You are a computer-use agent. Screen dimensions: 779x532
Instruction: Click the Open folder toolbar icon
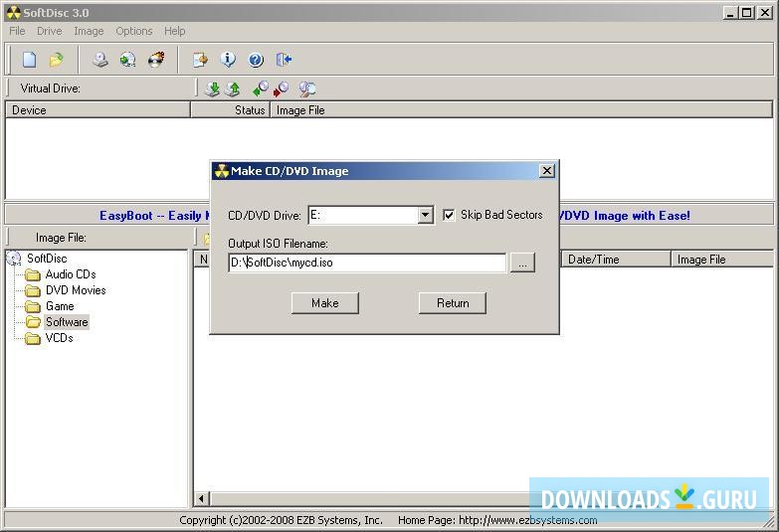tap(56, 60)
